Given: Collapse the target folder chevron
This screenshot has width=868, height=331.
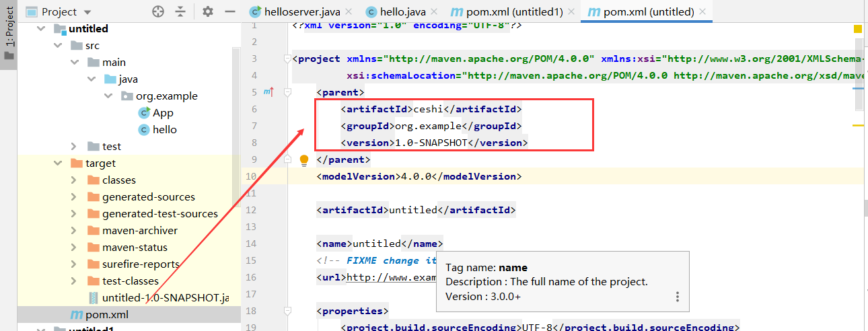Looking at the screenshot, I should point(58,163).
